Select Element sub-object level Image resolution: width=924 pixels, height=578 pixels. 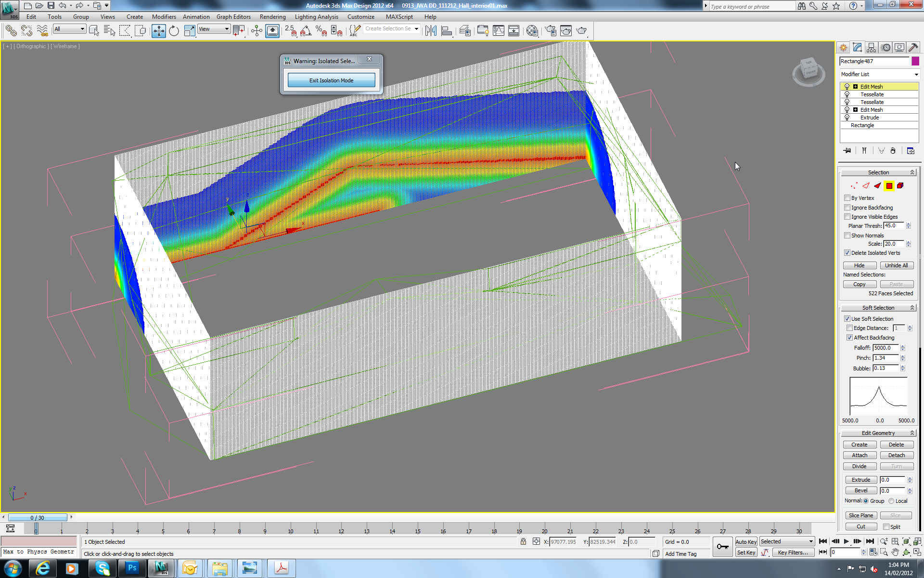(x=900, y=185)
